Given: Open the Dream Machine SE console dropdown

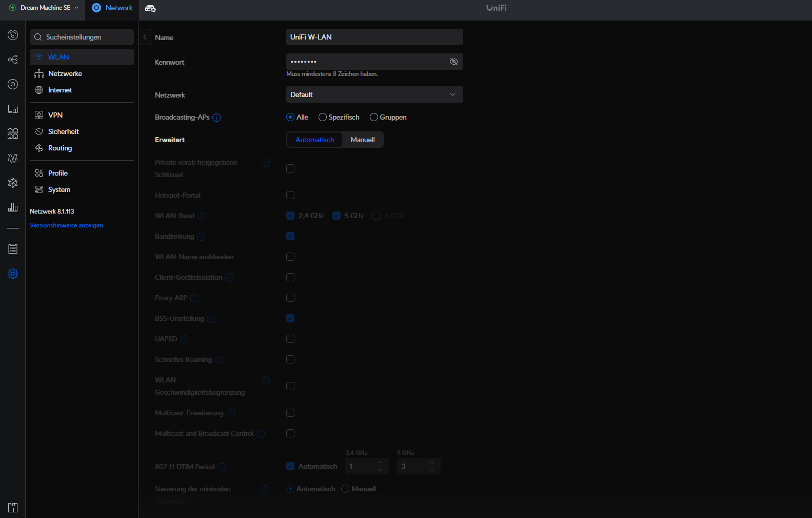Looking at the screenshot, I should click(44, 8).
